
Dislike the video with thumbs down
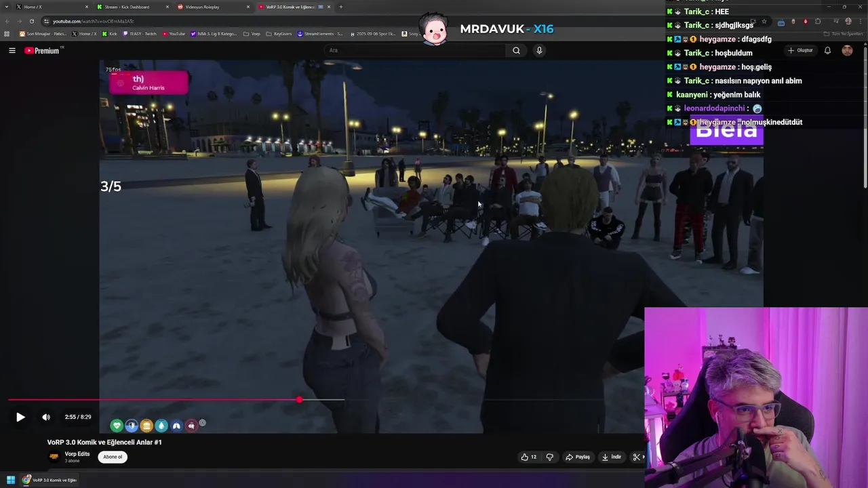coord(549,457)
